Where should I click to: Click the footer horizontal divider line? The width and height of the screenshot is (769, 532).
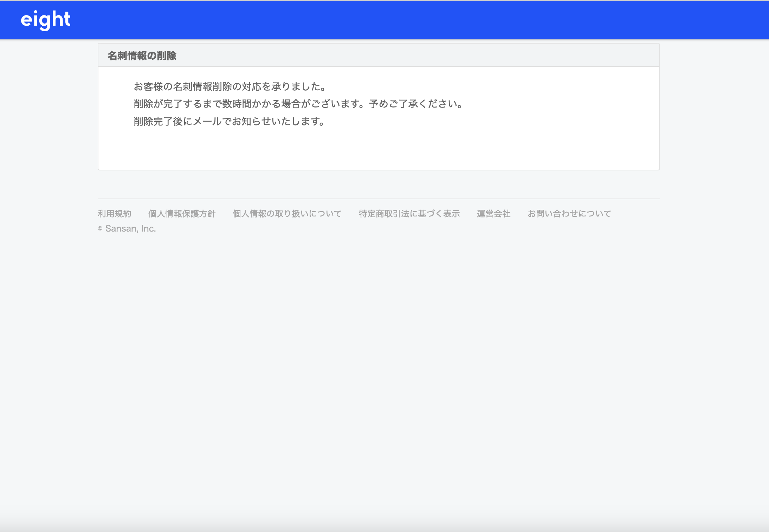point(379,199)
